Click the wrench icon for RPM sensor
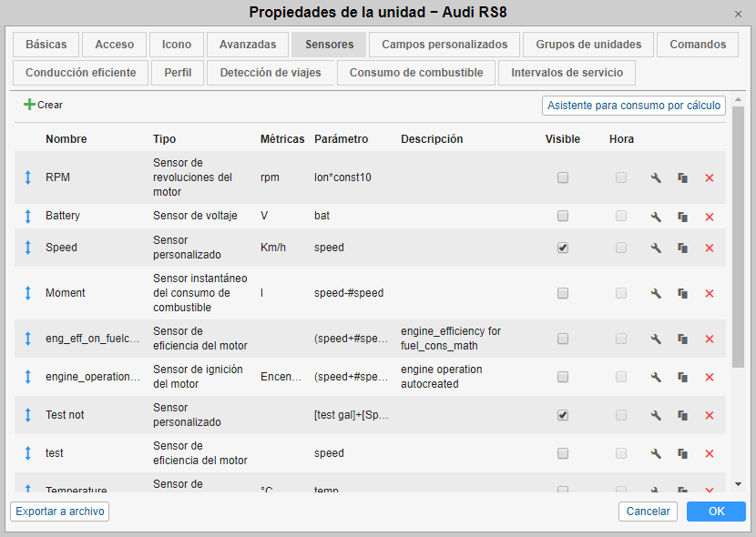Image resolution: width=756 pixels, height=537 pixels. point(655,177)
